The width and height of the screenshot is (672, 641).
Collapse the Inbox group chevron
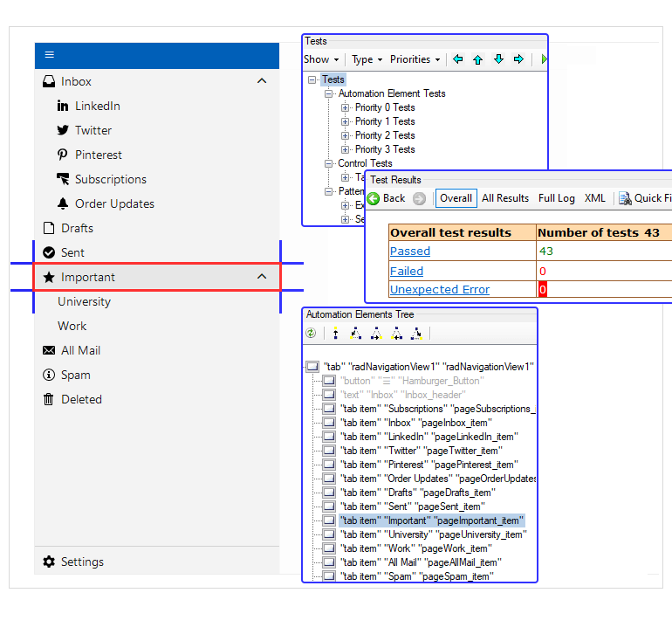coord(262,81)
